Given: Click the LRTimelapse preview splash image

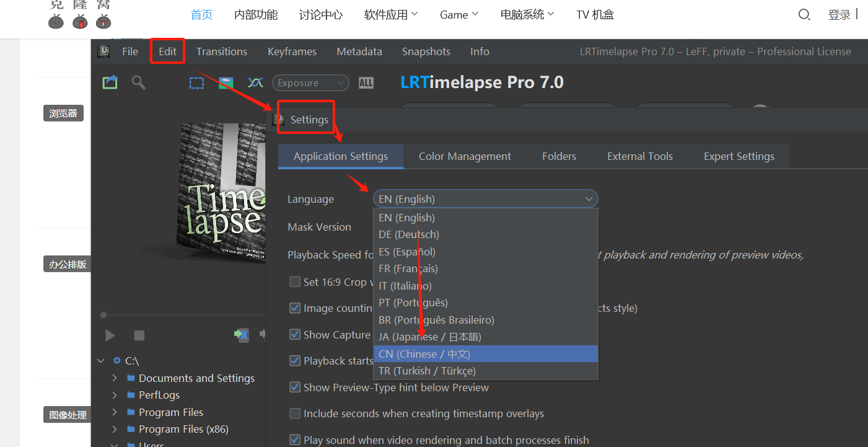Looking at the screenshot, I should click(x=221, y=192).
